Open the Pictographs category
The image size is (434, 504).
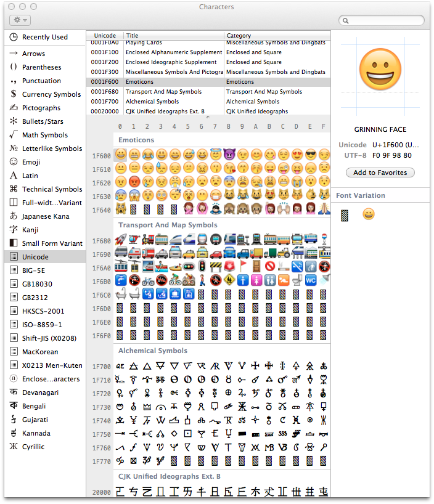[x=45, y=108]
